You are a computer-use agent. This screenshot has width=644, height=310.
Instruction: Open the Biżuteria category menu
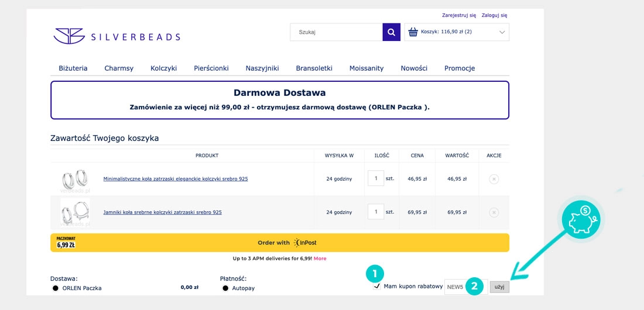73,68
